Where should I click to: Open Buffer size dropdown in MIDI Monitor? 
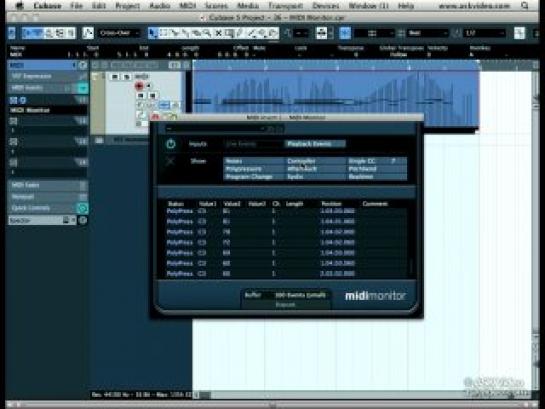300,295
